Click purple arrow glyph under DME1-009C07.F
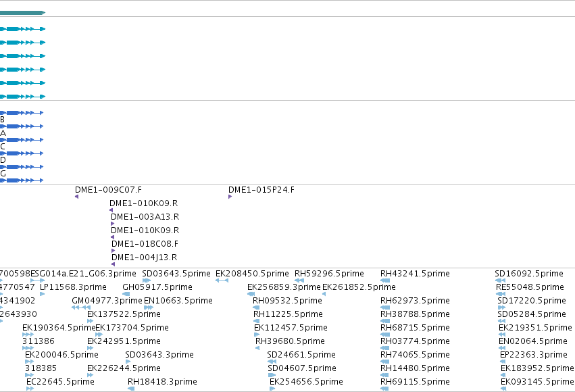Viewport: 575px width, 392px height. tap(76, 197)
